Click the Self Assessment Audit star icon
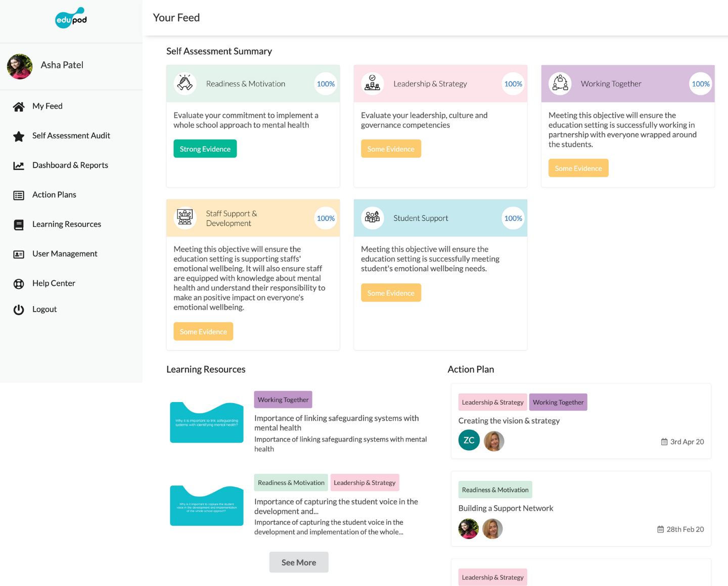728x586 pixels. pos(19,136)
